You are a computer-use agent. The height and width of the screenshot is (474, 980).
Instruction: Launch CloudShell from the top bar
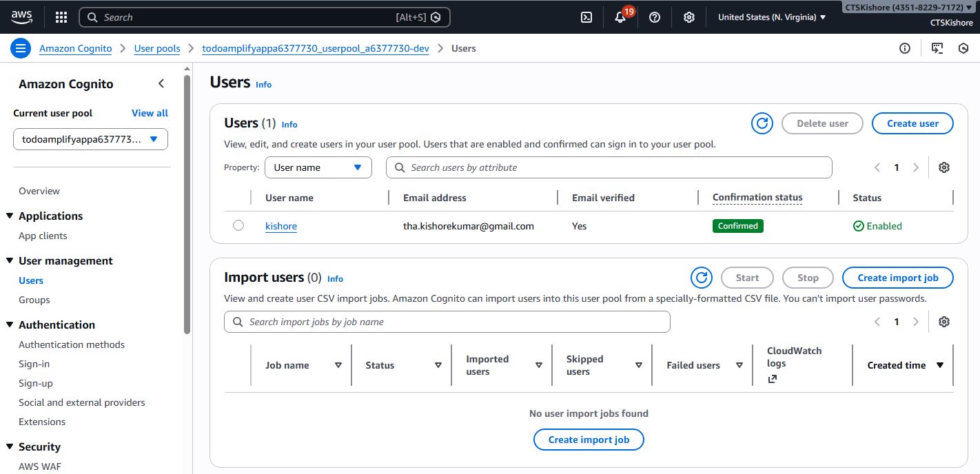click(x=586, y=17)
